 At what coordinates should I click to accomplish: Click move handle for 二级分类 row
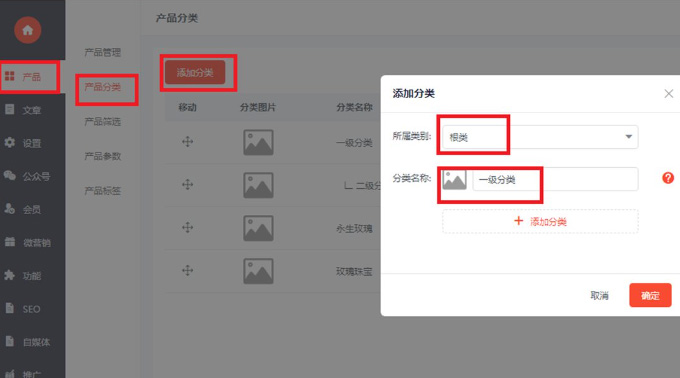(x=187, y=185)
